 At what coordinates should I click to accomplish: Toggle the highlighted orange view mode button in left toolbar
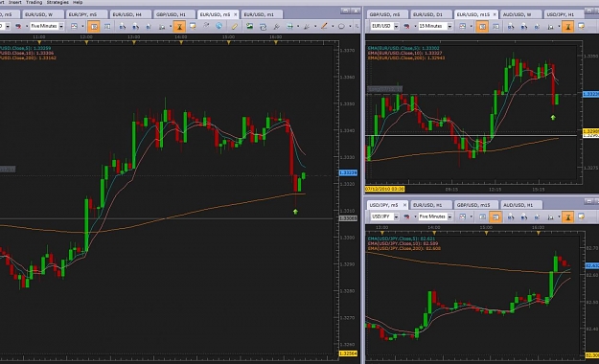pos(94,27)
